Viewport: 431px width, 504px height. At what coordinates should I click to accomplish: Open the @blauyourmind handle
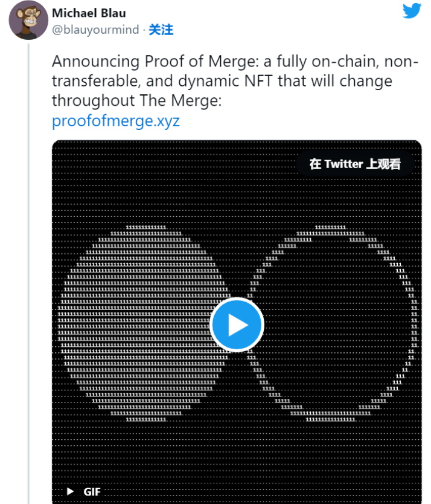[x=96, y=29]
